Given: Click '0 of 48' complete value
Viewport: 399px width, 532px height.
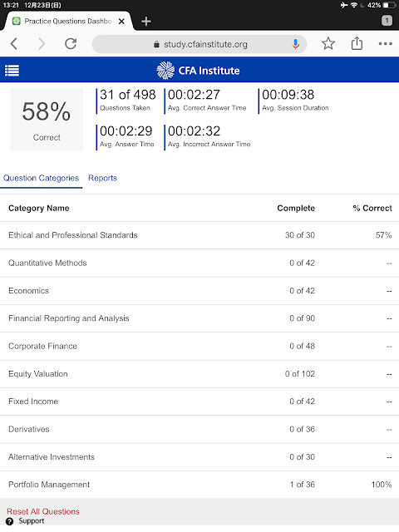Looking at the screenshot, I should [303, 346].
